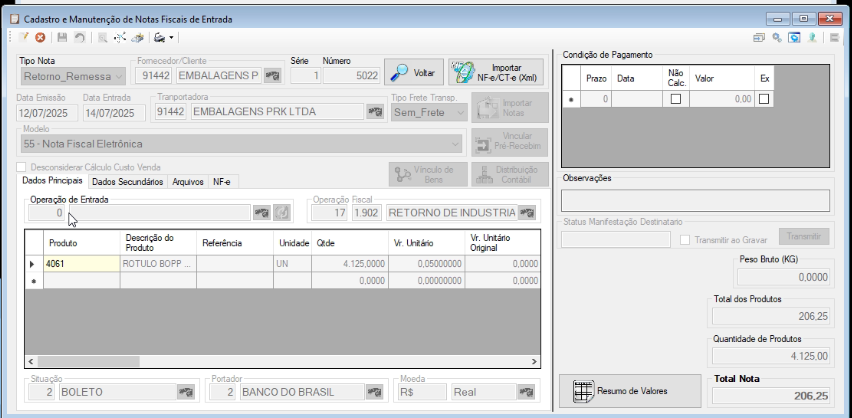Image resolution: width=852 pixels, height=418 pixels.
Task: Expand the printer dropdown arrow in toolbar
Action: tap(171, 38)
